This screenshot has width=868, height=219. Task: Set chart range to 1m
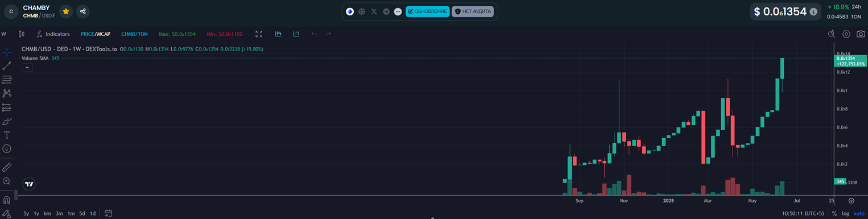(71, 213)
